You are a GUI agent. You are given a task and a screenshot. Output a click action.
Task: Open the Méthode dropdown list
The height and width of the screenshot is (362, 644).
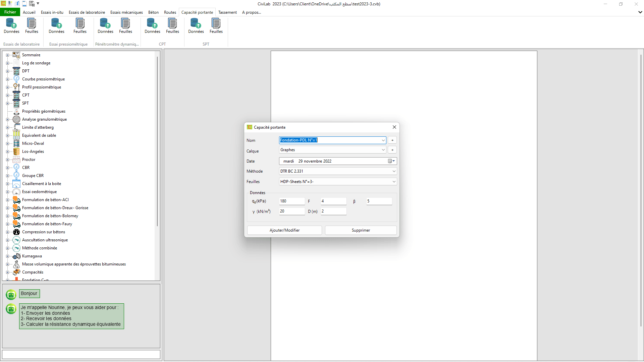click(x=394, y=171)
